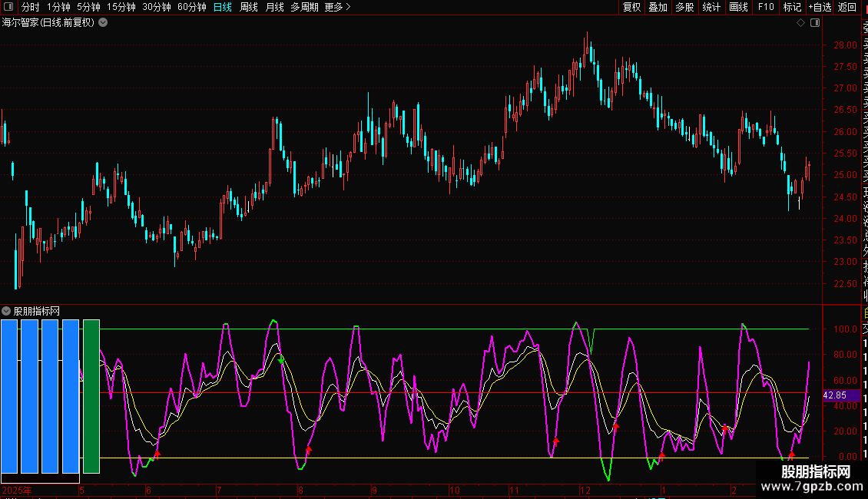The width and height of the screenshot is (868, 499).
Task: Click the green bar in indicator panel
Action: (x=91, y=396)
